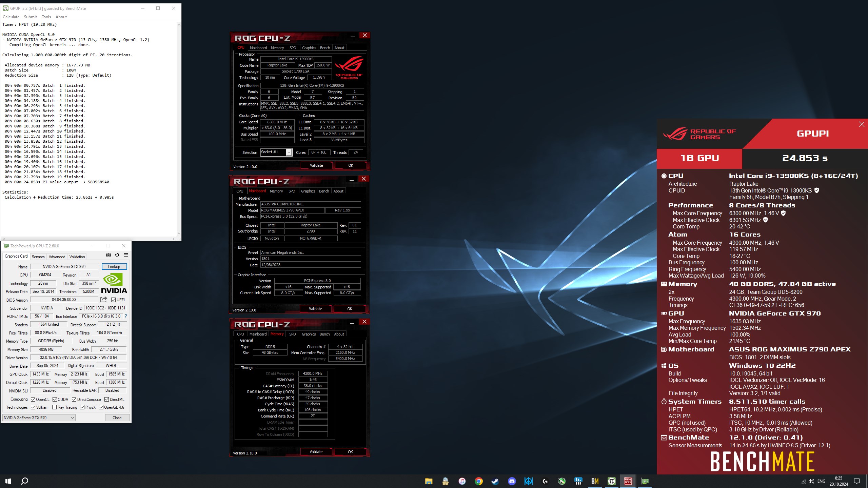Open SPD tab in top CPU-Z window

click(293, 48)
